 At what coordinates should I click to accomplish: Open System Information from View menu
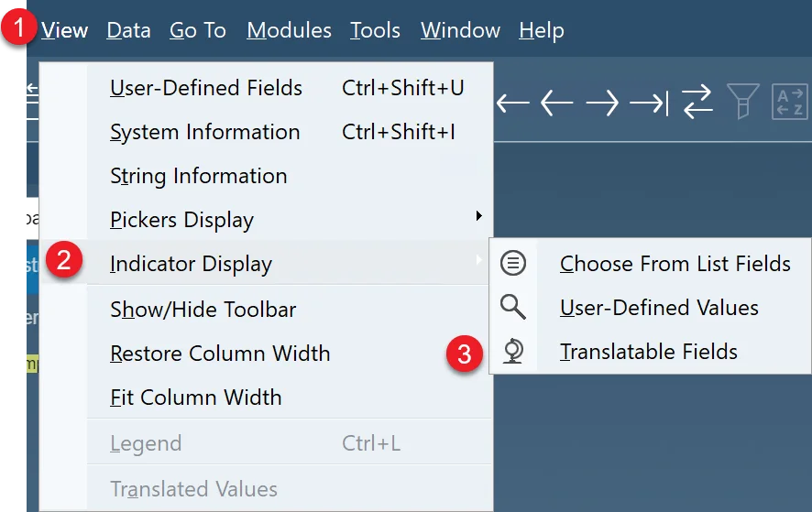pos(204,132)
